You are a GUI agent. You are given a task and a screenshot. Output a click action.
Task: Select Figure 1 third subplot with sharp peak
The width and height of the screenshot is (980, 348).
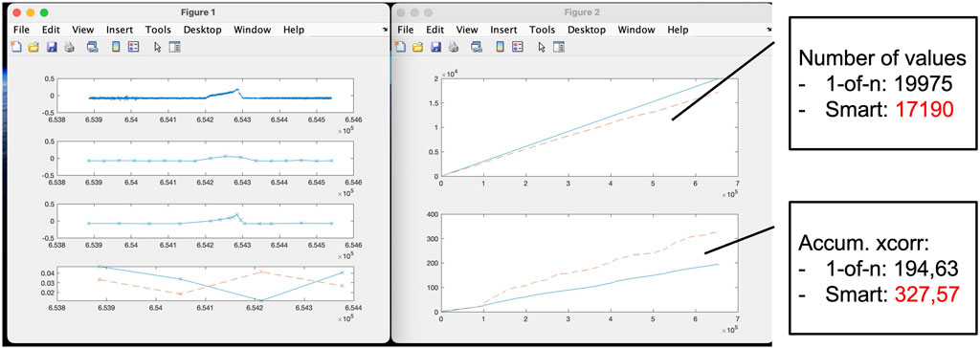pyautogui.click(x=206, y=221)
